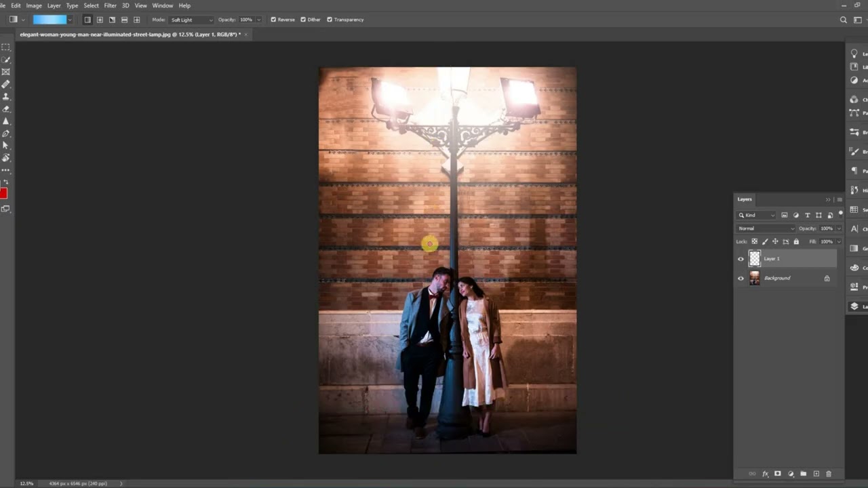
Task: Hide Layer 1 visibility eye
Action: [x=741, y=259]
